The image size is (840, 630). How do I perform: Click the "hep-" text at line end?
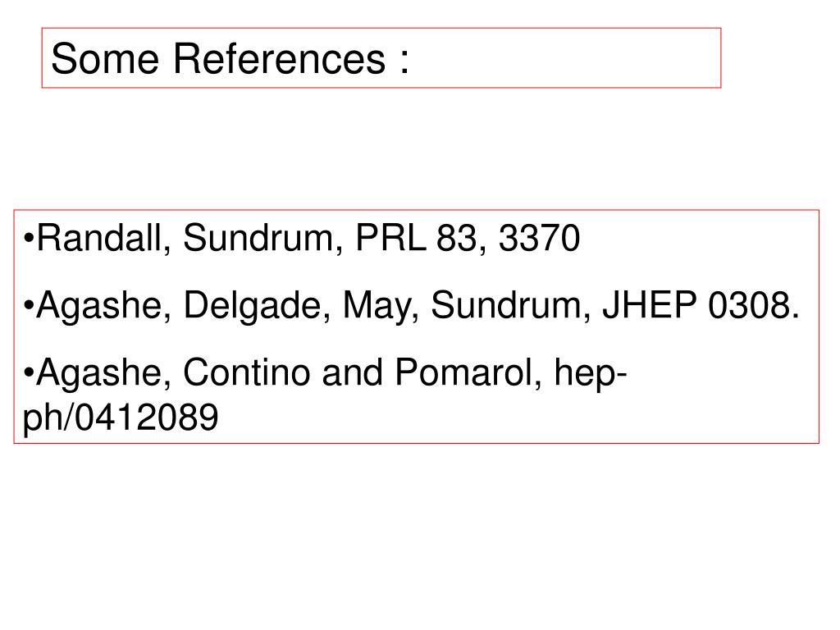pos(591,372)
